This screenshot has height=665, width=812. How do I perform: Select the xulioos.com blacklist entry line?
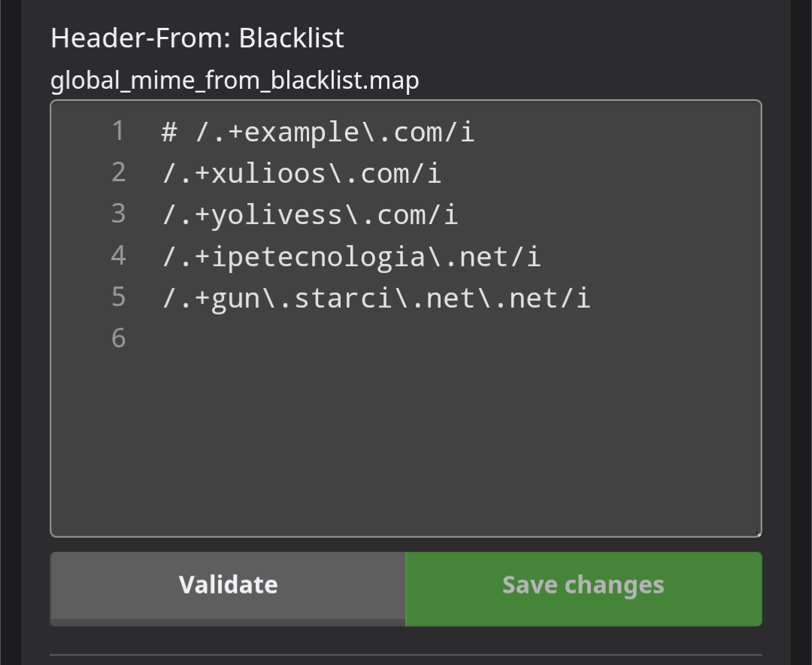point(301,174)
